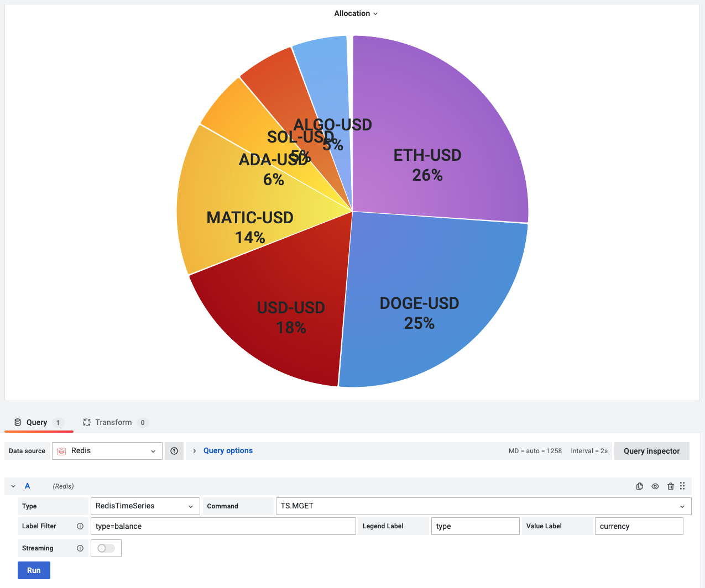Delete query A with the trash icon
This screenshot has height=588, width=705.
[671, 486]
